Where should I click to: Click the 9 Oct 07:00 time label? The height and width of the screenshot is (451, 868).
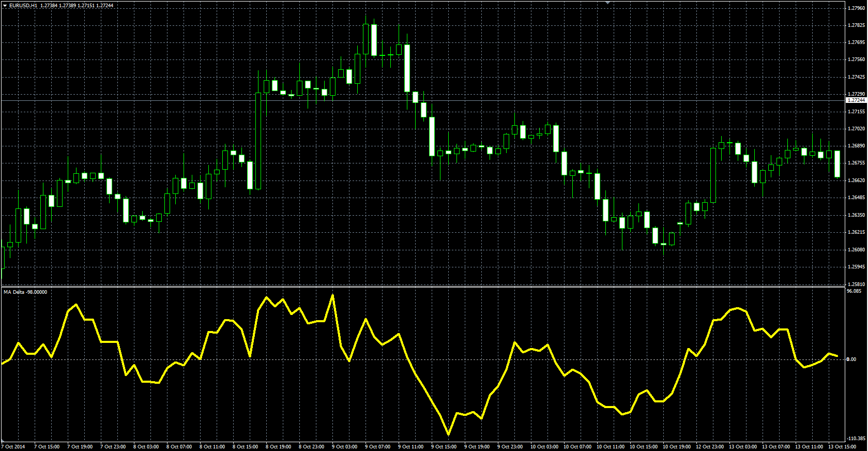coord(378,446)
